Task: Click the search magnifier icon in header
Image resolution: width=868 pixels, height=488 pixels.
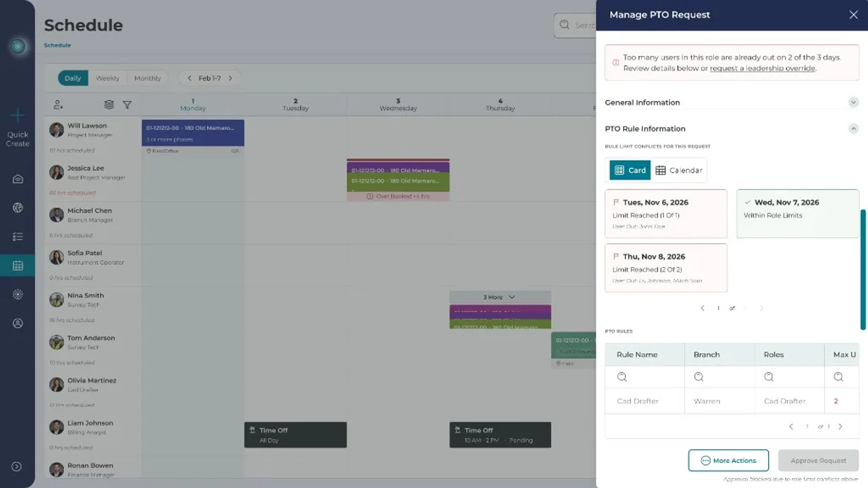Action: pos(564,25)
